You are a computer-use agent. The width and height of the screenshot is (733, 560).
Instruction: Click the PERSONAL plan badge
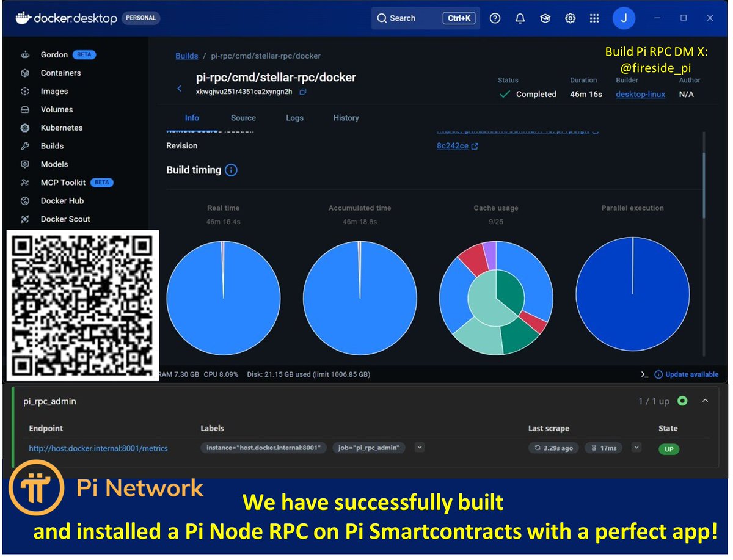coord(140,18)
